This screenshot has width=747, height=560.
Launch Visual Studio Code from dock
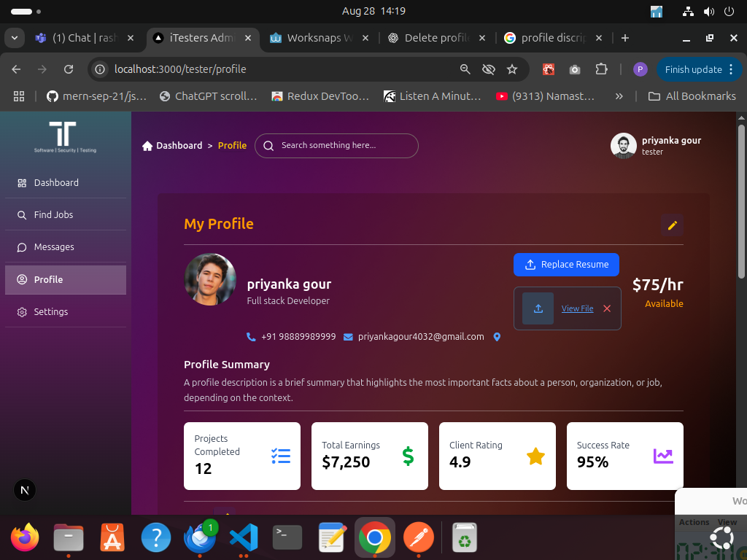click(x=244, y=538)
